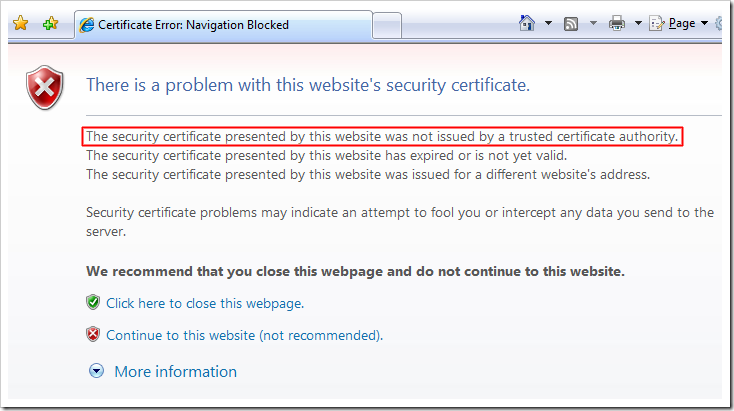734x411 pixels.
Task: Click the RSS feeds icon
Action: click(571, 23)
